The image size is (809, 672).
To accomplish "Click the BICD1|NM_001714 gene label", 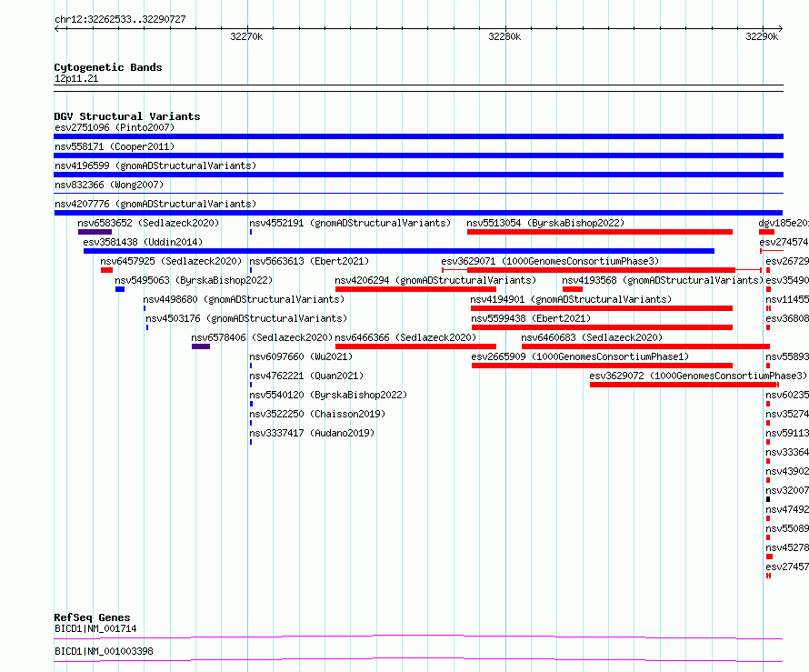I will (95, 628).
